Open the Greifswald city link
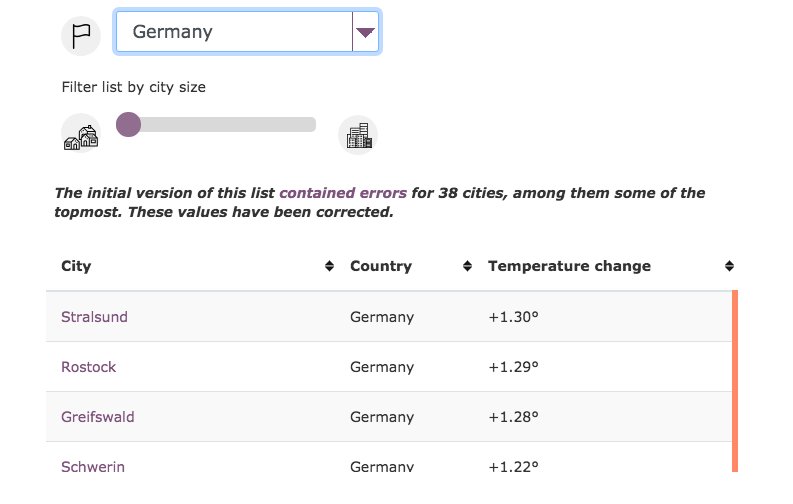The width and height of the screenshot is (793, 504). (98, 417)
